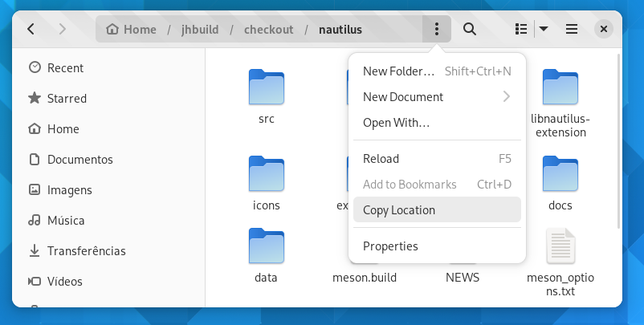Viewport: 644px width, 325px height.
Task: Expand the New Document submenu
Action: coord(437,97)
